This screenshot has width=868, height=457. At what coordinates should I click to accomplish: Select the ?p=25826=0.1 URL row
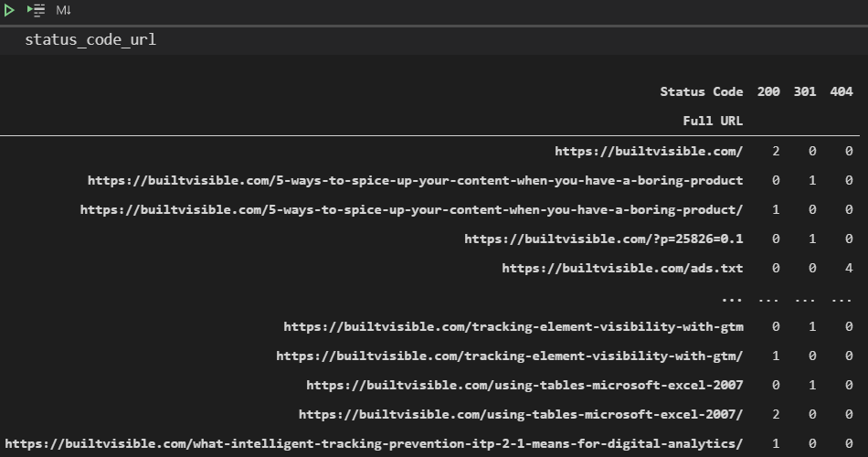coord(603,239)
